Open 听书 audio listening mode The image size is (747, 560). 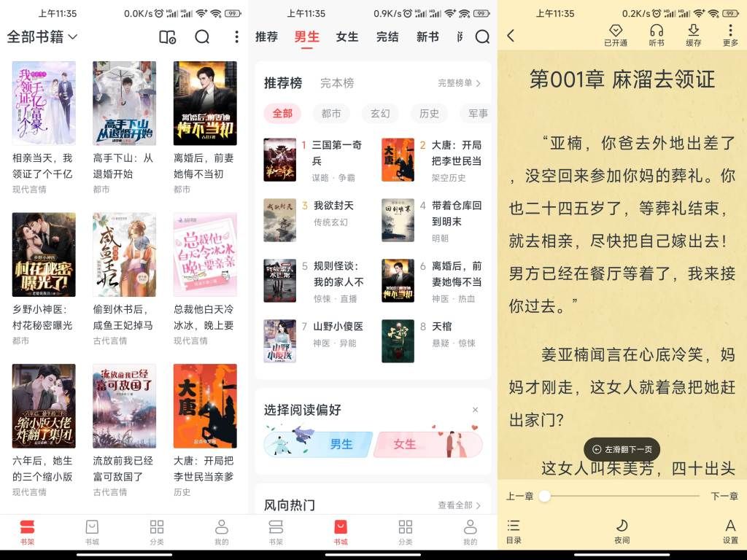(x=656, y=34)
